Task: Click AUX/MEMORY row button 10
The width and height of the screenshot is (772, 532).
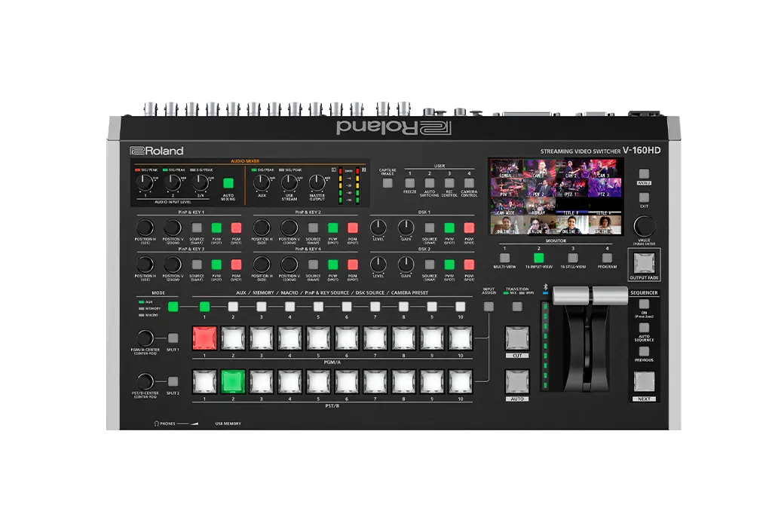Action: point(461,307)
